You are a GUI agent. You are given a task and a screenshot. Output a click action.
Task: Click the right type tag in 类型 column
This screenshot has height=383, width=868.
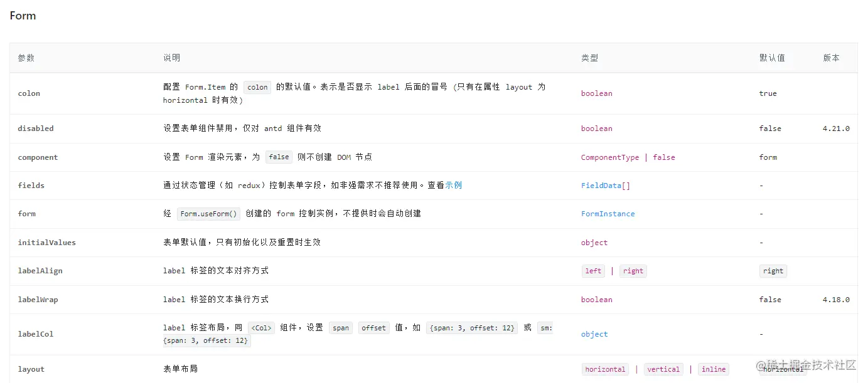(633, 271)
